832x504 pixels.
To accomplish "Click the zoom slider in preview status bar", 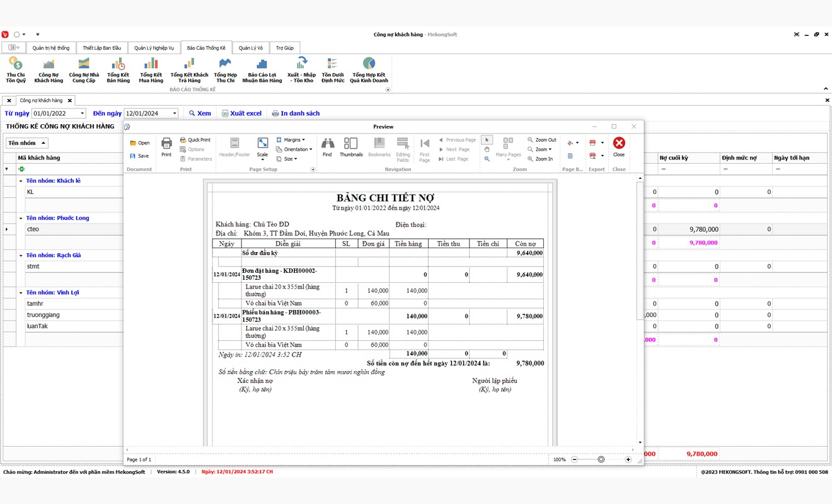I will pos(601,460).
